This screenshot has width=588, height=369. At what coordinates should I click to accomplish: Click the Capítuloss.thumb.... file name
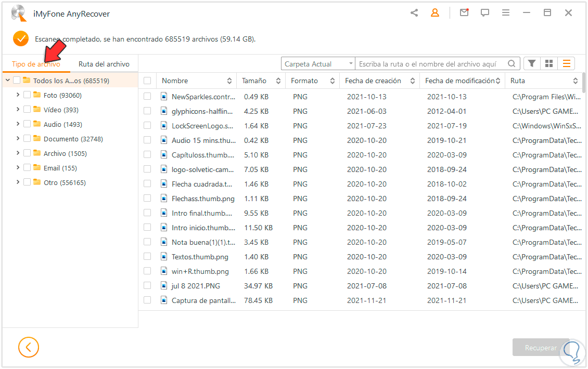[203, 155]
